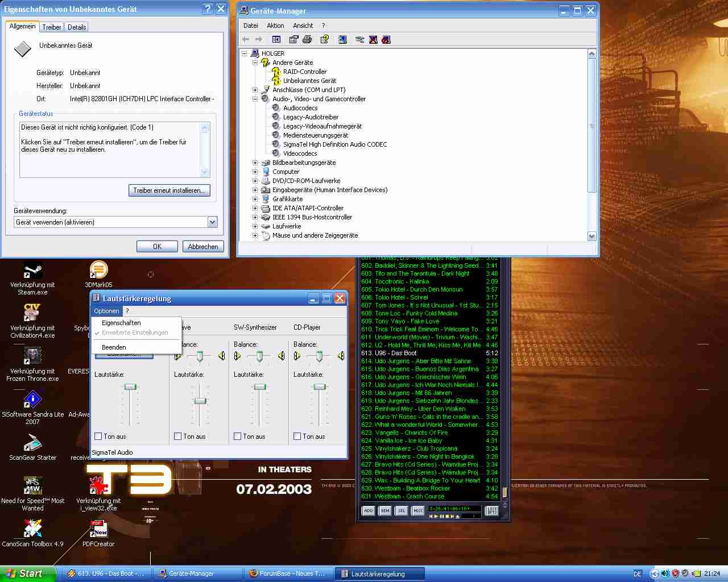Image resolution: width=728 pixels, height=582 pixels.
Task: Switch to the Details tab
Action: [77, 27]
